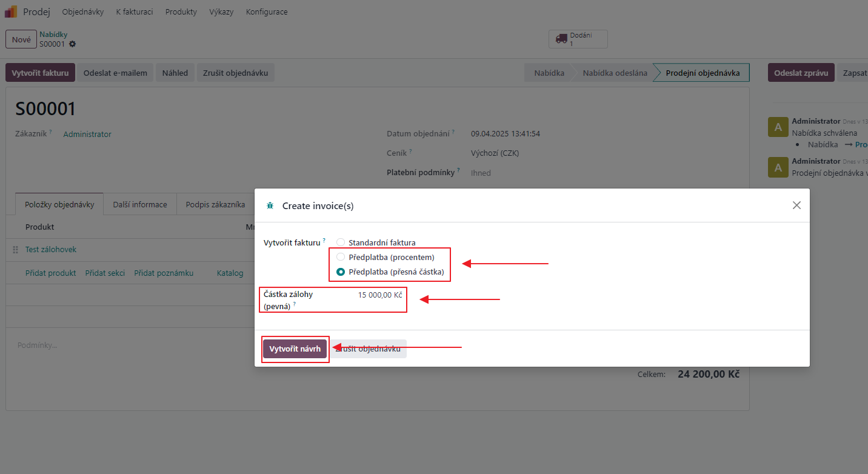Open the Objednávky menu
Screen dimensions: 868x474
83,12
